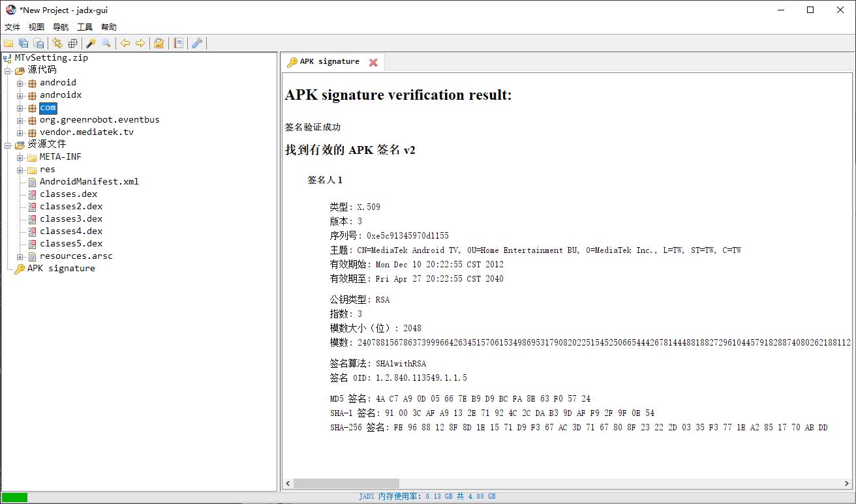Viewport: 856px width, 504px height.
Task: Expand the androidx package node
Action: coord(20,95)
